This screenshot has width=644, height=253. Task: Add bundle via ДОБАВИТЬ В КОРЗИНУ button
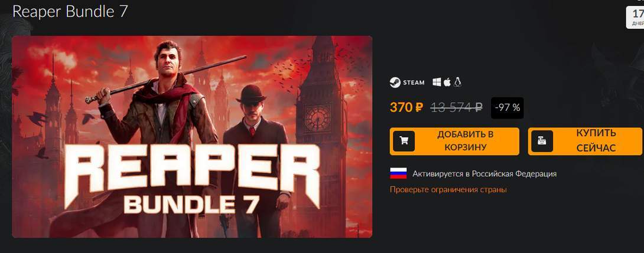(454, 141)
